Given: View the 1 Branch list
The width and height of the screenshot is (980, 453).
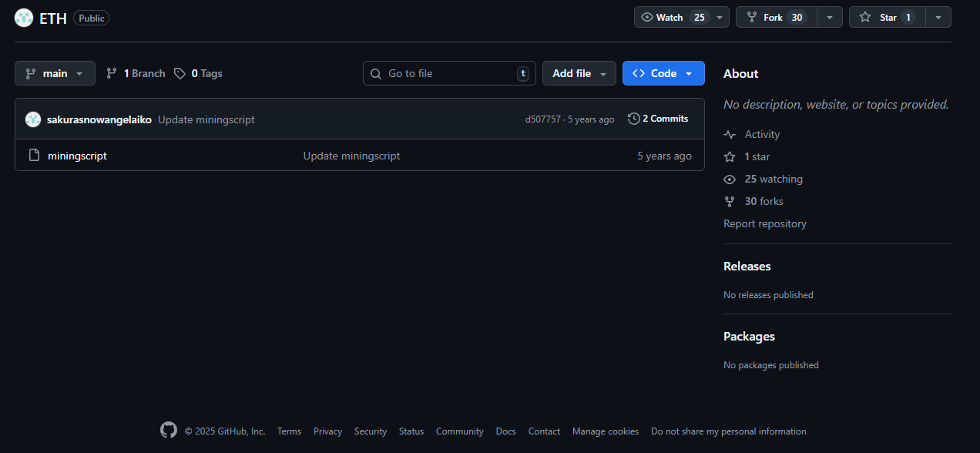Looking at the screenshot, I should point(136,73).
